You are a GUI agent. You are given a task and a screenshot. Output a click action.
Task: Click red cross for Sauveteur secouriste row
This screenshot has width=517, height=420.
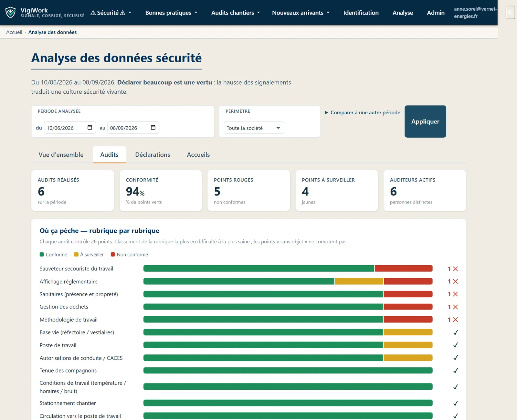pos(455,269)
